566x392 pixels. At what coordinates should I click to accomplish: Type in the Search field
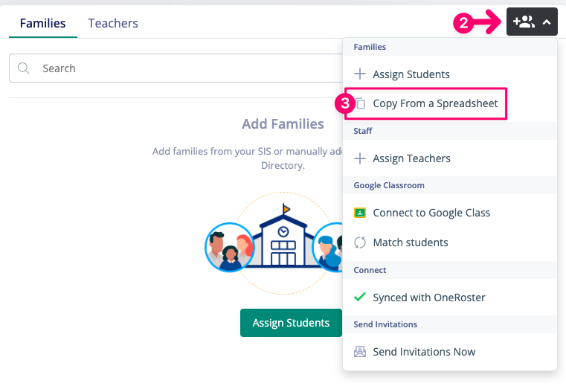[x=186, y=68]
